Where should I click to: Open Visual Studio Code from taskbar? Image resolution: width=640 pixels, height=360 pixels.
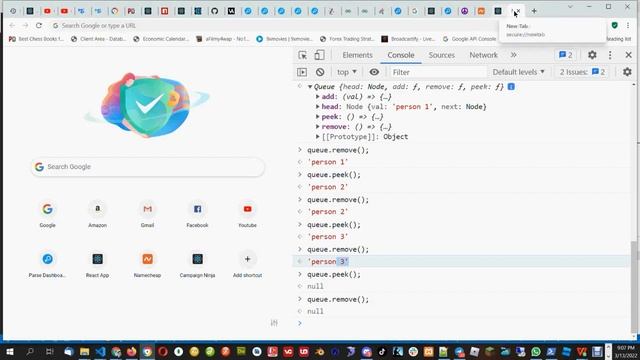[100, 351]
